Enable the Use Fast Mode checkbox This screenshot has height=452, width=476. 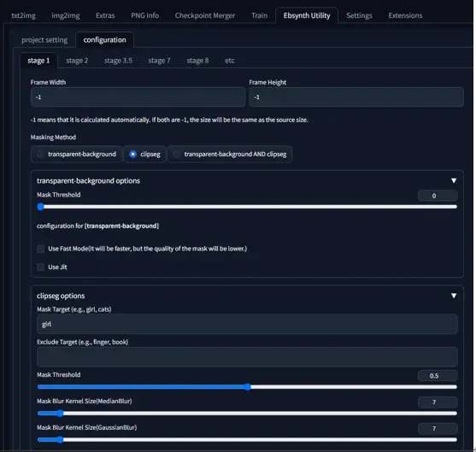pyautogui.click(x=40, y=249)
